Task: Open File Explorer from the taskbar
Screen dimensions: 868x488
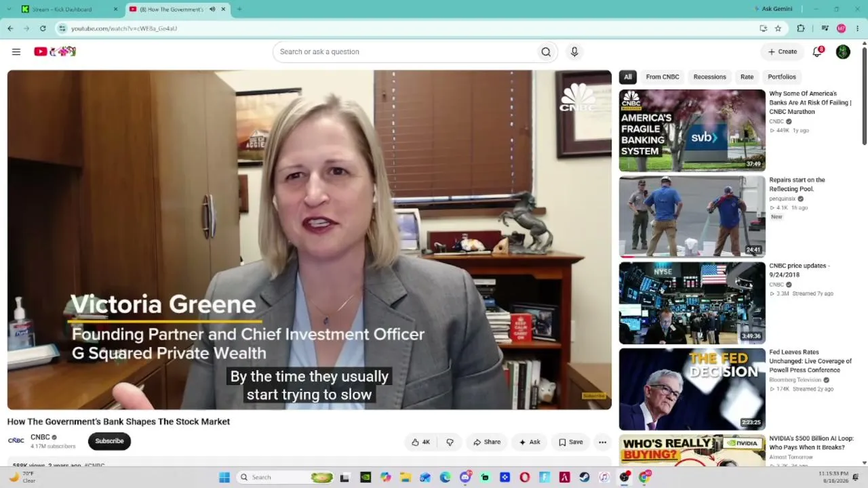Action: (x=405, y=477)
